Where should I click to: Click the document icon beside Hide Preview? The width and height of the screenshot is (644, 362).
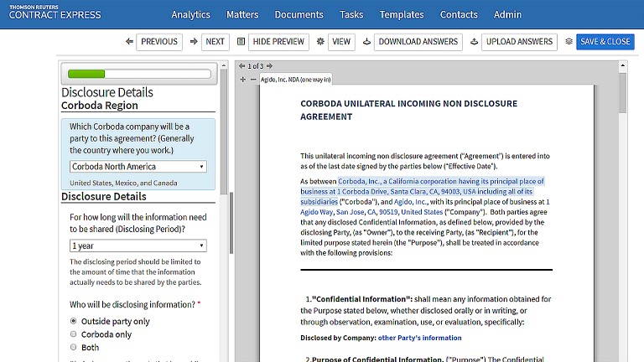pos(241,42)
